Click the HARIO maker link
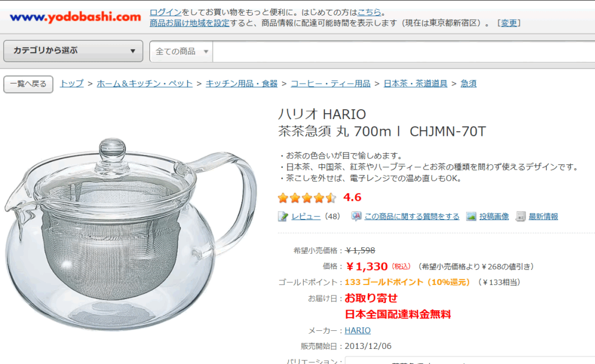The width and height of the screenshot is (595, 364). tap(357, 331)
